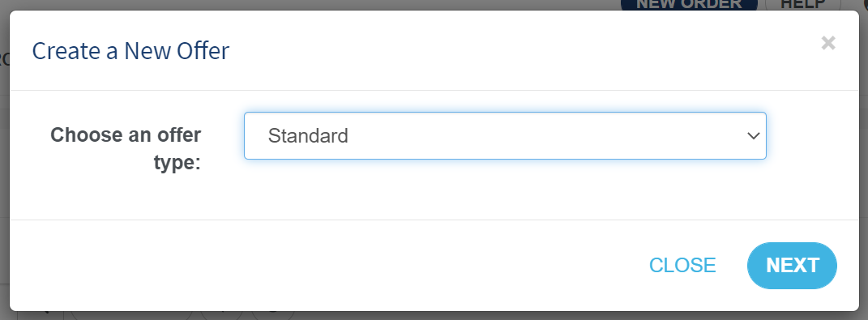Focus the Standard offer type select box

coord(505,135)
